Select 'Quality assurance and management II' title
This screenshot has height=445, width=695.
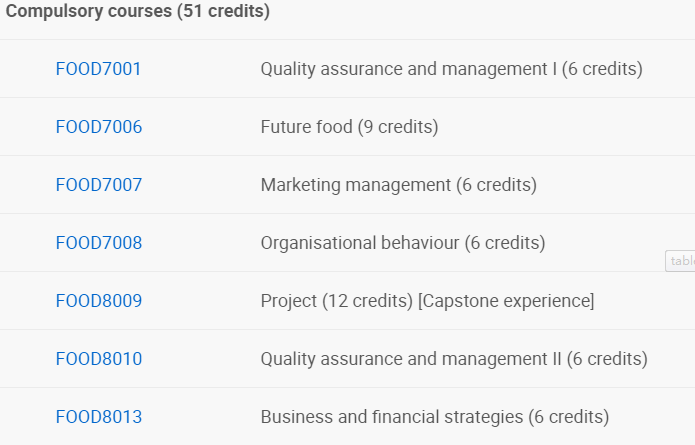(x=411, y=359)
